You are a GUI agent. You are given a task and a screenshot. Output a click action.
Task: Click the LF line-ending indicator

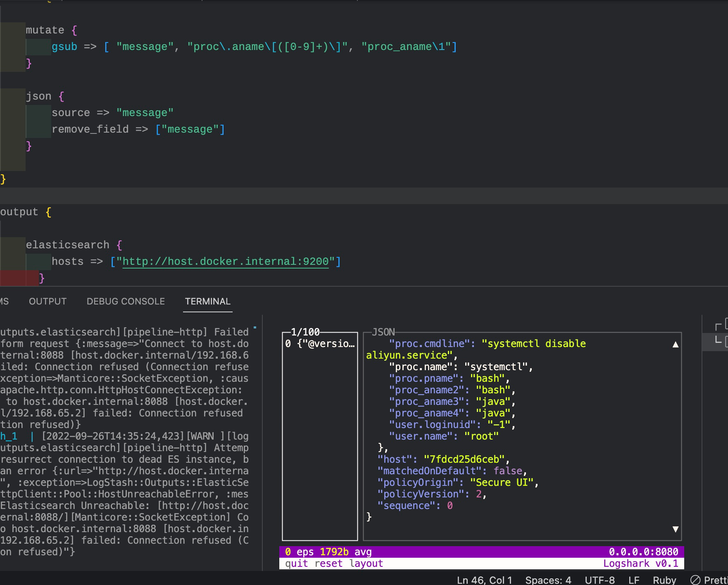[633, 579]
